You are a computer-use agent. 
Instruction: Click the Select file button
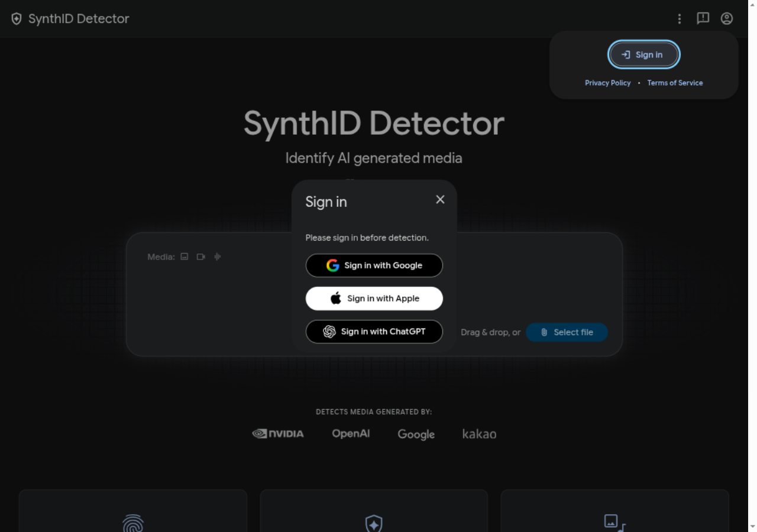567,332
